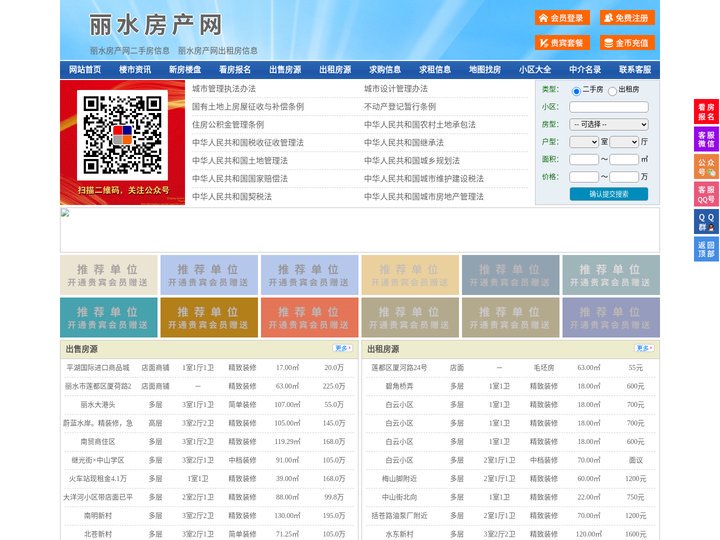The width and height of the screenshot is (720, 540).
Task: Open 楼市资讯 in the navigation bar
Action: pos(135,70)
